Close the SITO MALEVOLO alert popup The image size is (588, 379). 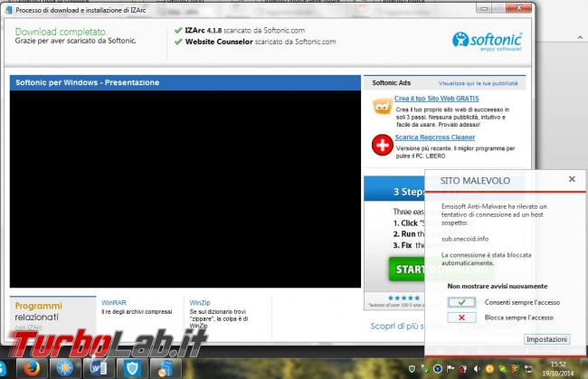pos(572,179)
